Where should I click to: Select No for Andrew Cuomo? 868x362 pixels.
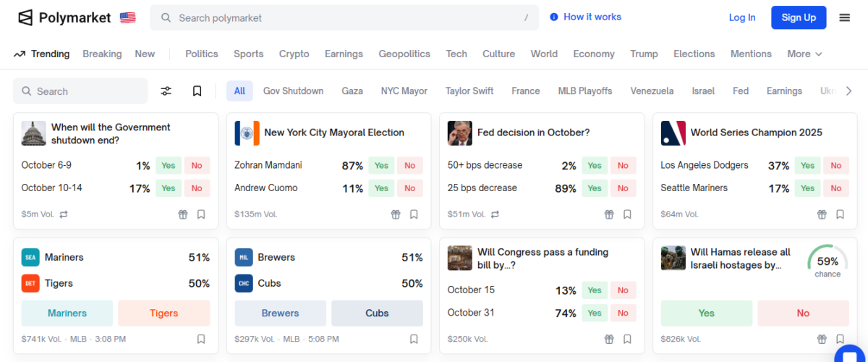coord(409,188)
